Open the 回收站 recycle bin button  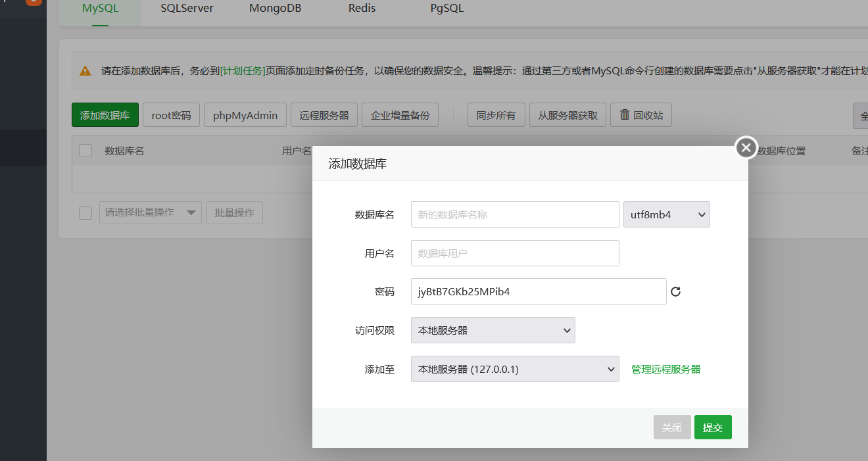(641, 115)
